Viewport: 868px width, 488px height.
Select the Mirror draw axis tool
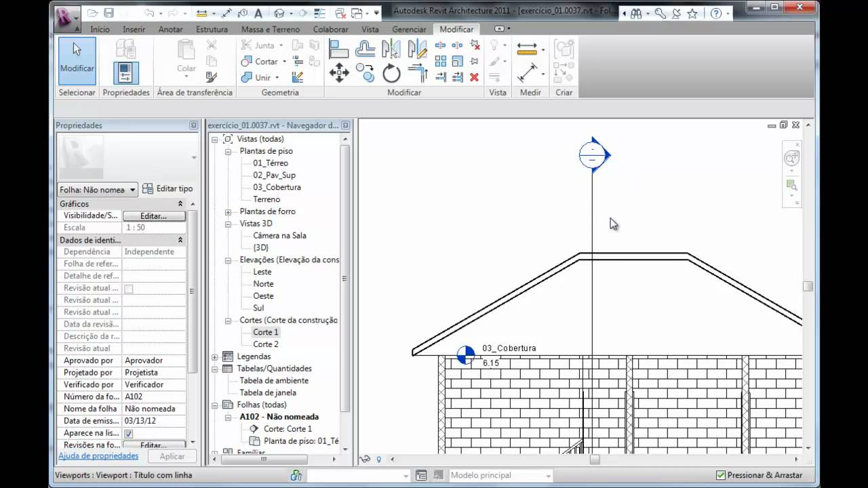[418, 49]
